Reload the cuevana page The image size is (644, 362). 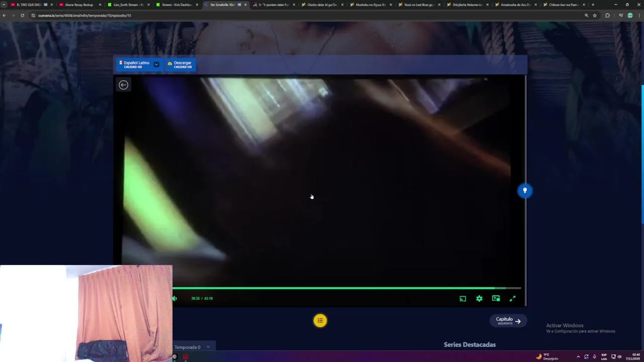coord(22,16)
